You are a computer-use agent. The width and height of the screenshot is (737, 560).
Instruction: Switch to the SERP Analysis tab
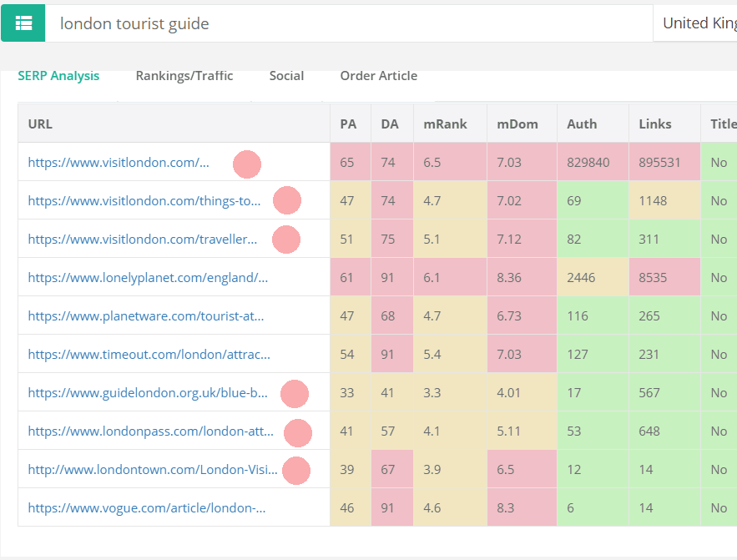pyautogui.click(x=58, y=76)
